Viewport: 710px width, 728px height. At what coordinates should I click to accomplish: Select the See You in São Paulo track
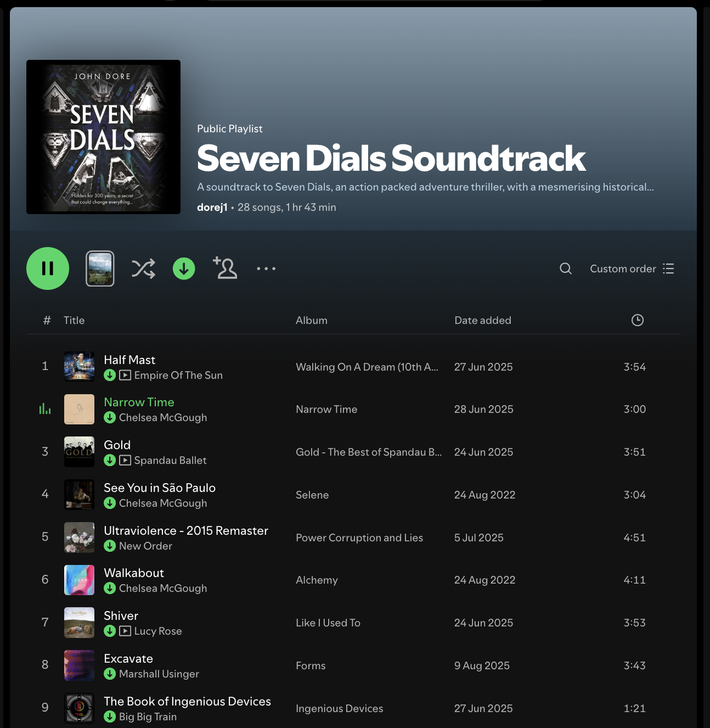160,488
